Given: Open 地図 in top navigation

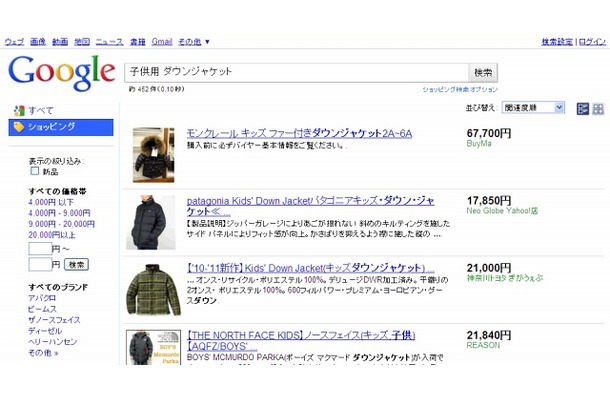Looking at the screenshot, I should (82, 42).
